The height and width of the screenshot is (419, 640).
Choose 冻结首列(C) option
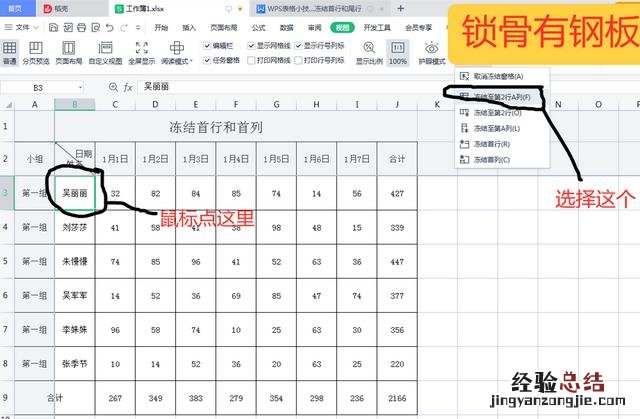coord(502,160)
